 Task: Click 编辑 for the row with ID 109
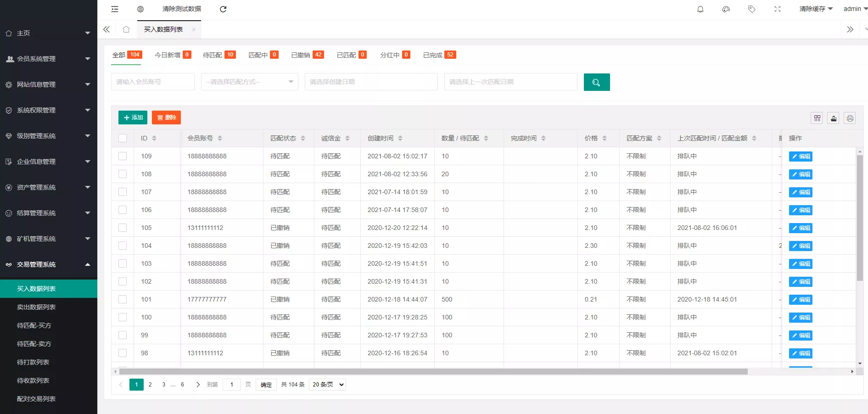point(801,157)
